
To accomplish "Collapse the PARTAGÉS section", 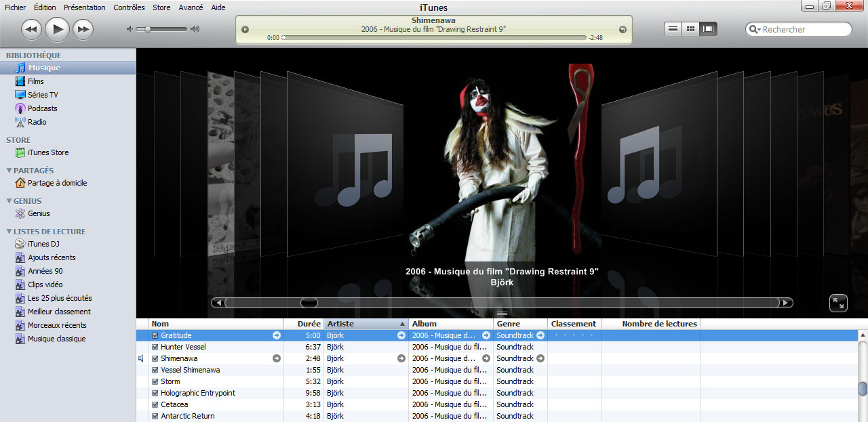I will pyautogui.click(x=9, y=171).
